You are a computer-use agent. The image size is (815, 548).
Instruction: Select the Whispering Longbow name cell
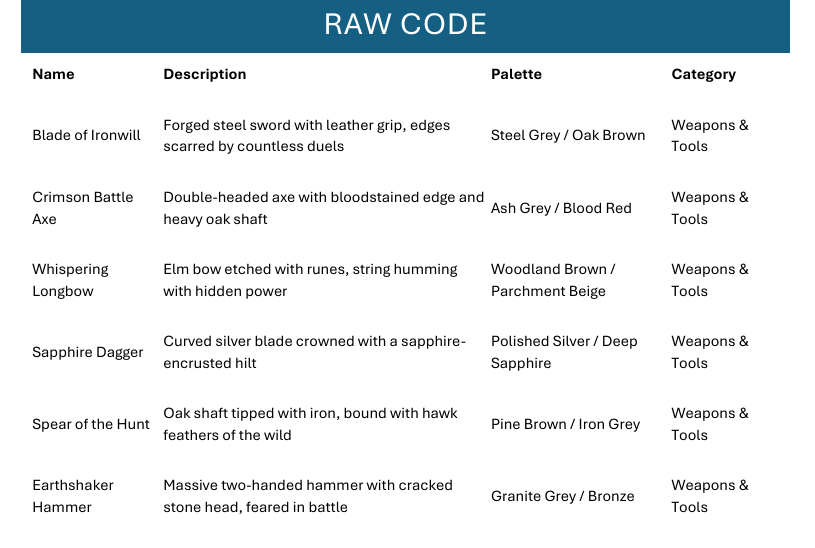[70, 280]
